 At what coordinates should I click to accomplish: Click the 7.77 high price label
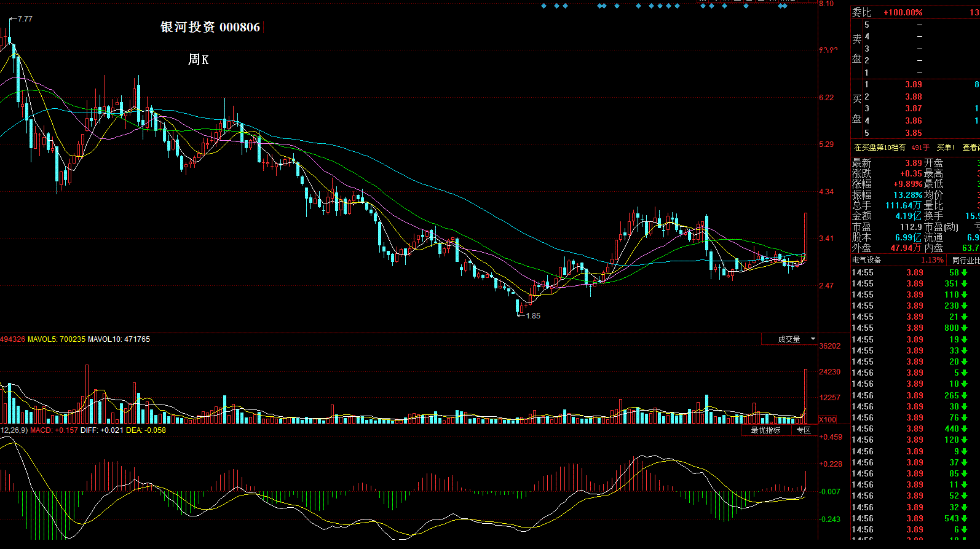[x=25, y=19]
